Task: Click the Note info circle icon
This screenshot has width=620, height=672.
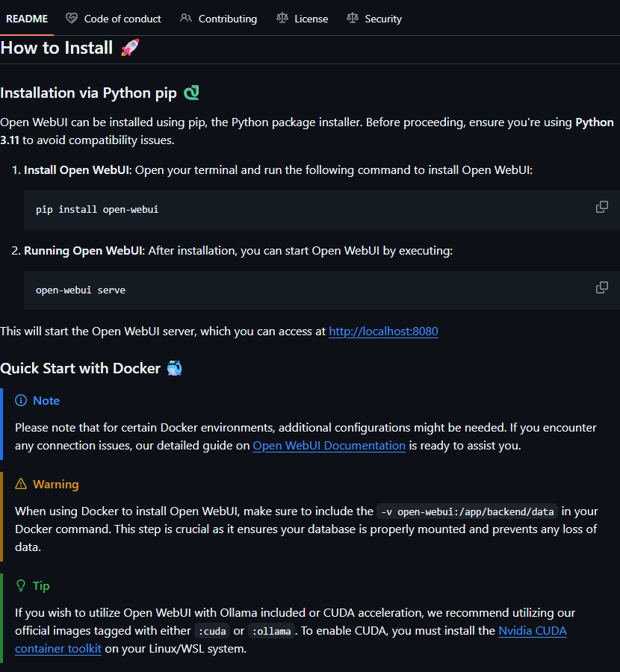Action: (x=21, y=401)
